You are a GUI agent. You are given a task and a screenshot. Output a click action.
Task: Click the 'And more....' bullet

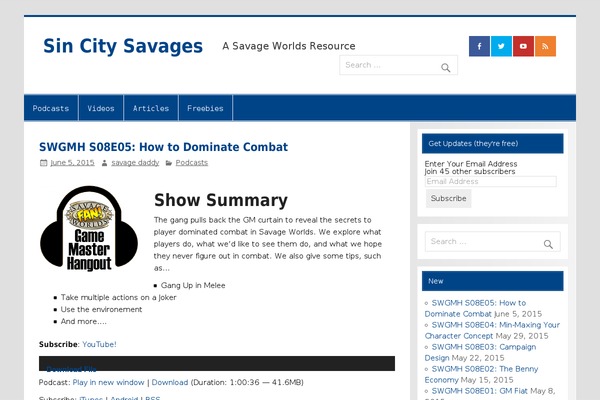click(x=84, y=322)
